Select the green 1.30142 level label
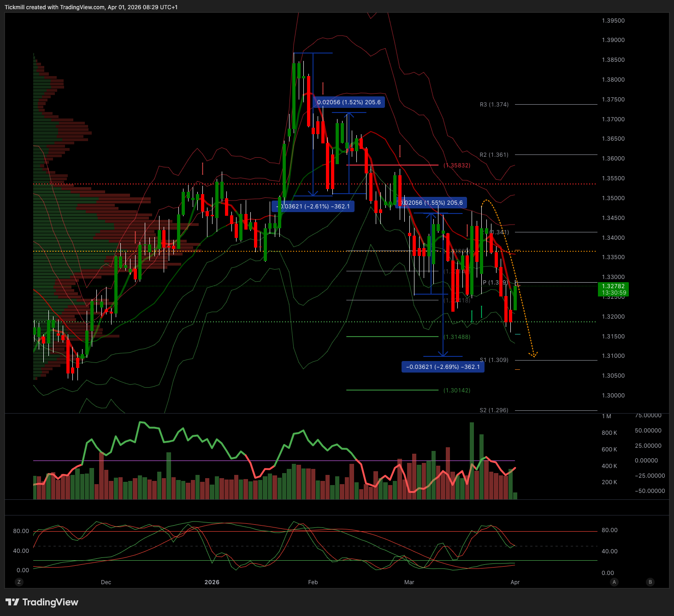The width and height of the screenshot is (674, 616). pyautogui.click(x=457, y=391)
